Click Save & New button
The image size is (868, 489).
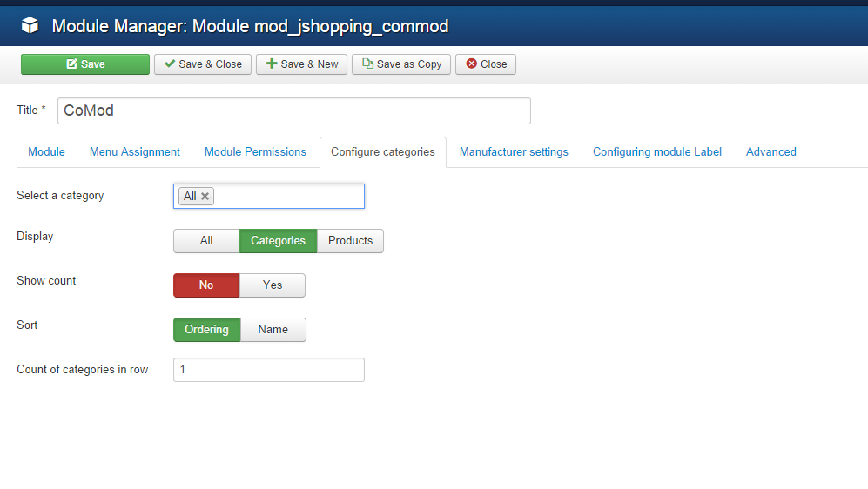(x=301, y=64)
